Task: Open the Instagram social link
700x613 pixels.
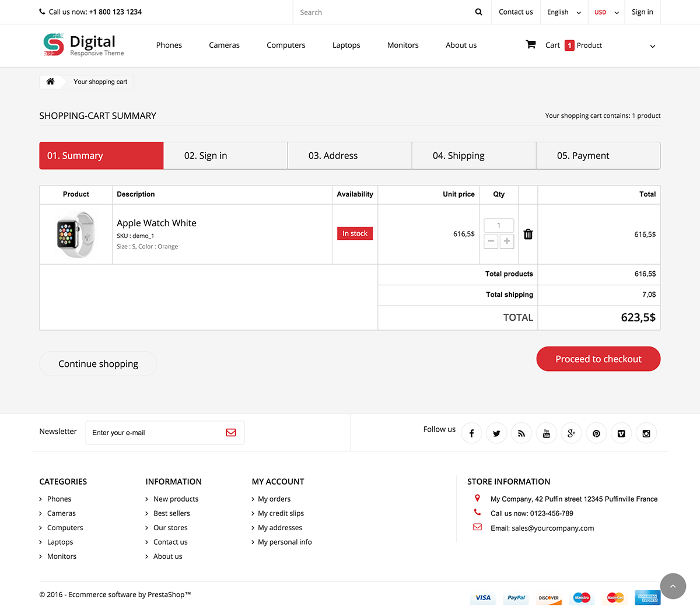Action: [x=646, y=433]
